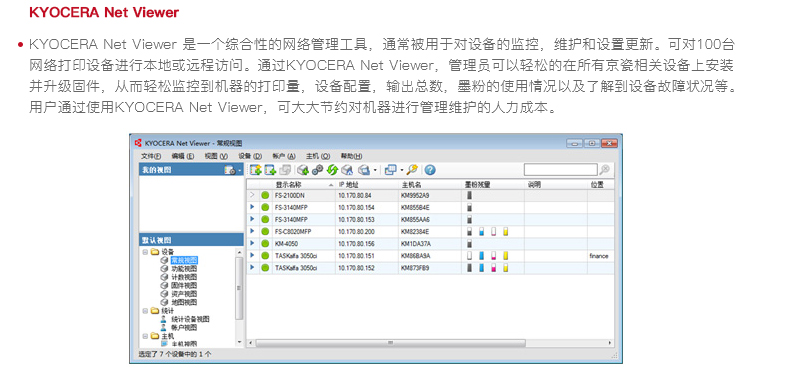The image size is (790, 389).
Task: Select 计数视图 in the device tree
Action: coord(184,277)
